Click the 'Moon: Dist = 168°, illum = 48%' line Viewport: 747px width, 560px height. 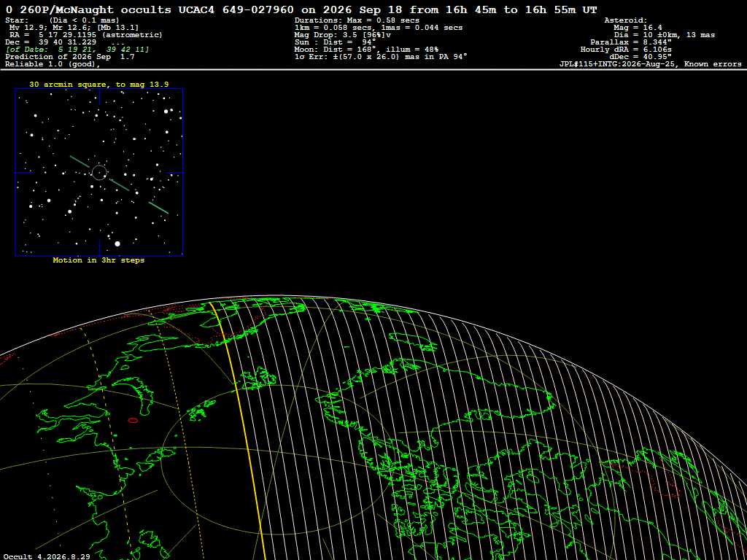366,50
